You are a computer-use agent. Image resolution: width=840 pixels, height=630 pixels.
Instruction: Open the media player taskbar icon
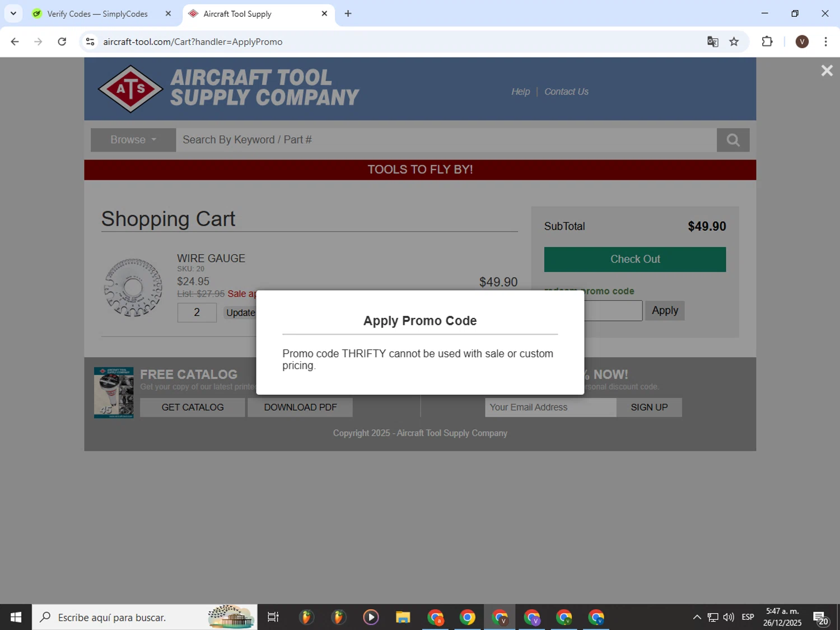pyautogui.click(x=371, y=617)
